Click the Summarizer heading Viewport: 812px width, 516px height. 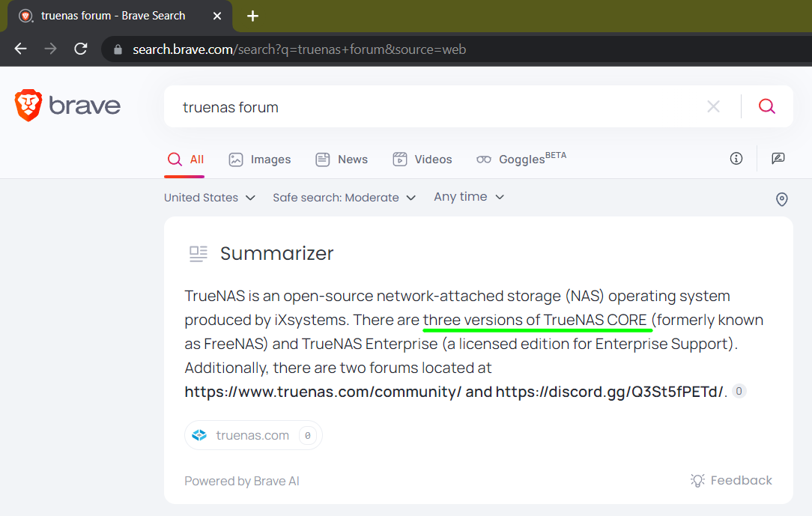277,254
